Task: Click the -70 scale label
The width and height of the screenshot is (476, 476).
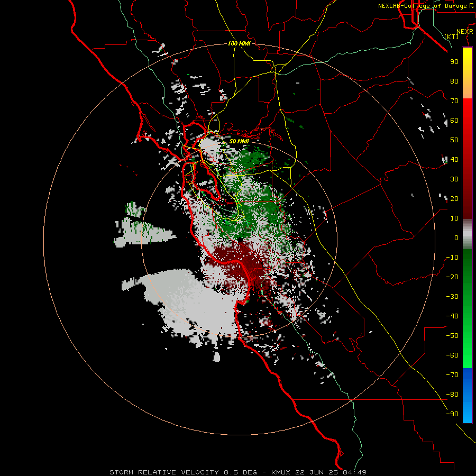Action: (x=452, y=375)
